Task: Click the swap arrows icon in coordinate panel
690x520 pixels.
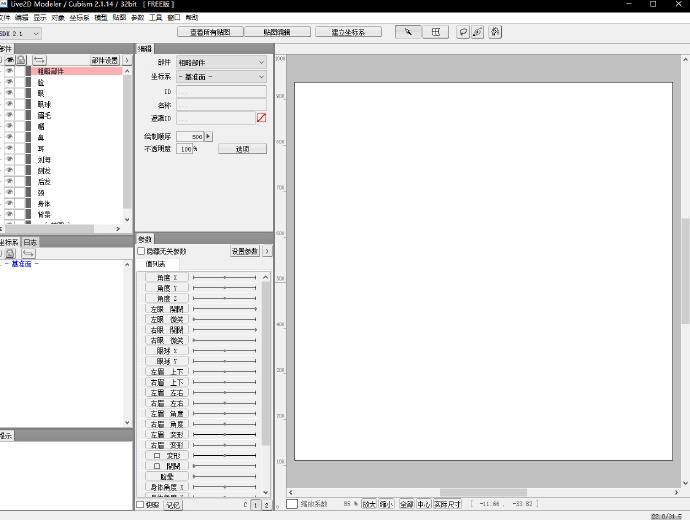Action: tap(28, 253)
